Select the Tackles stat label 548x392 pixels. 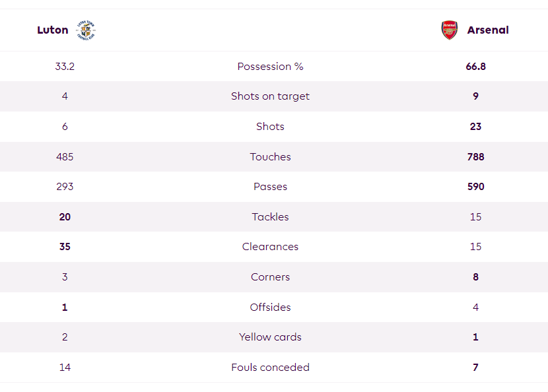tap(270, 217)
